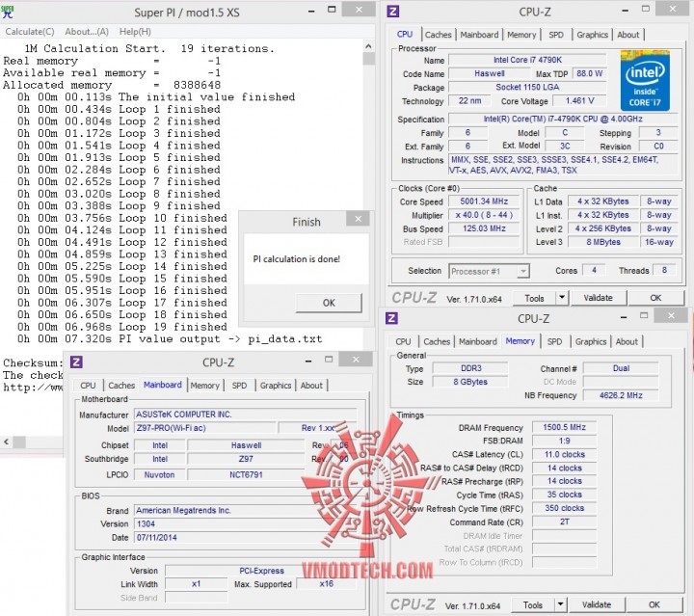Click the Core Speed 5001.34 MHz value
Viewport: 694px width, 616px height.
coord(484,201)
